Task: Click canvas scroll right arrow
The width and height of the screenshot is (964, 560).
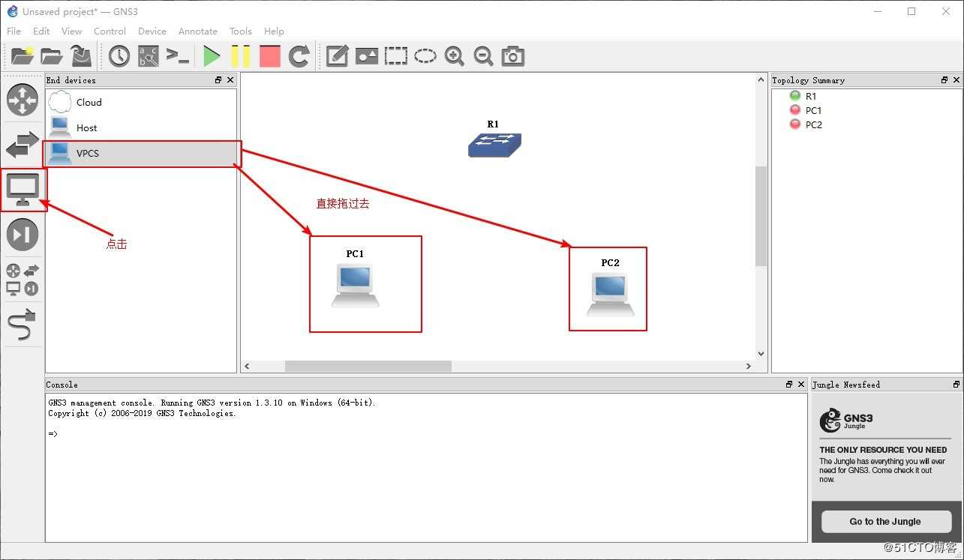Action: point(748,366)
